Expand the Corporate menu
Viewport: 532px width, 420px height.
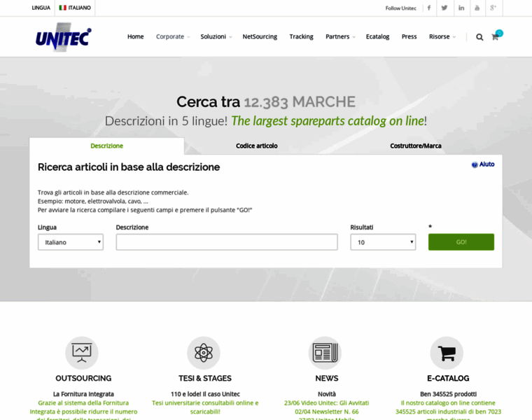[x=173, y=36]
